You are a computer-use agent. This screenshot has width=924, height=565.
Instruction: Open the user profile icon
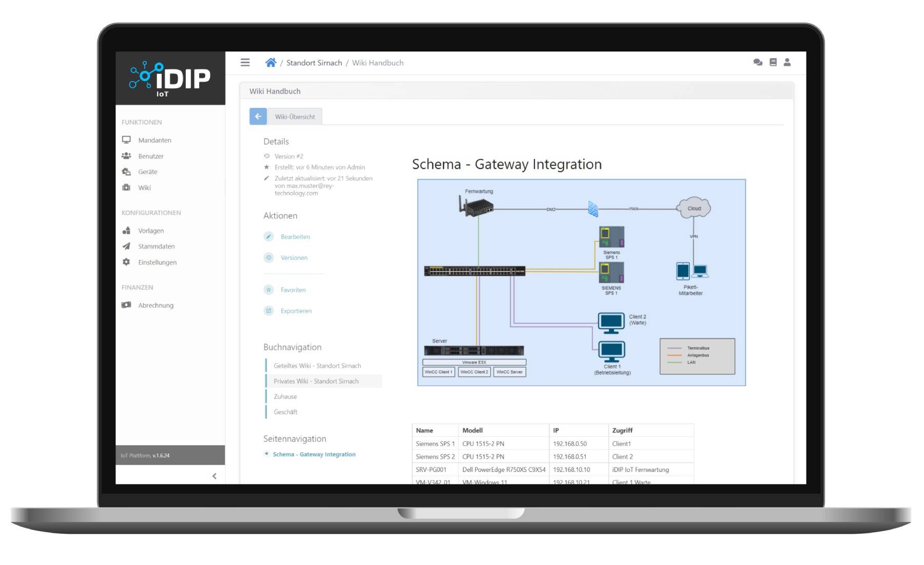(787, 62)
